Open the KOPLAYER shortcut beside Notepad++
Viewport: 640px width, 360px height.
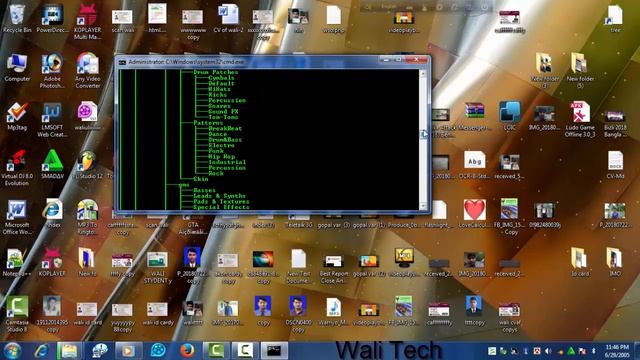tap(52, 262)
